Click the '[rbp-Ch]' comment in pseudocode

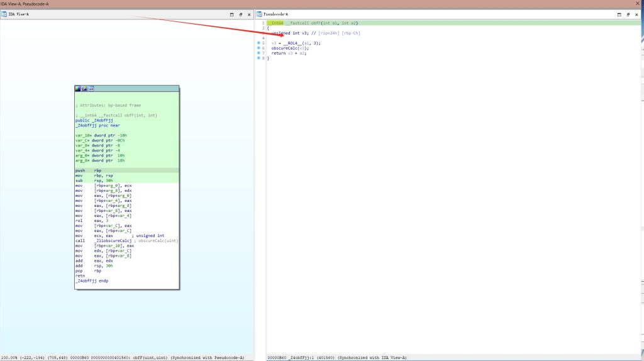[351, 33]
